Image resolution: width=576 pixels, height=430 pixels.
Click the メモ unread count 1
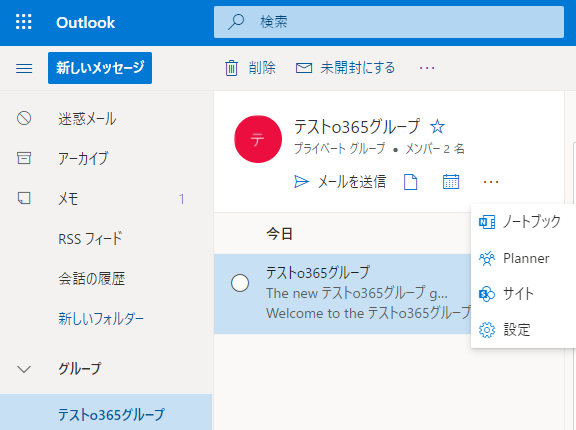coord(181,199)
